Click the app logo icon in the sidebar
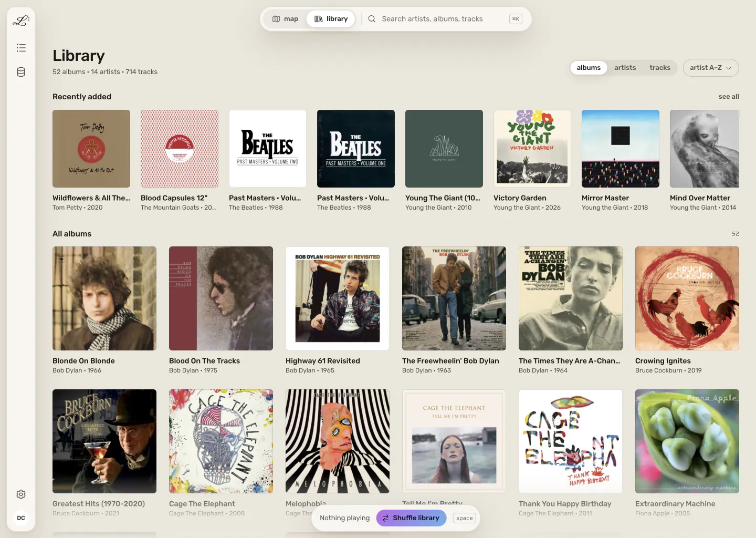 [21, 20]
